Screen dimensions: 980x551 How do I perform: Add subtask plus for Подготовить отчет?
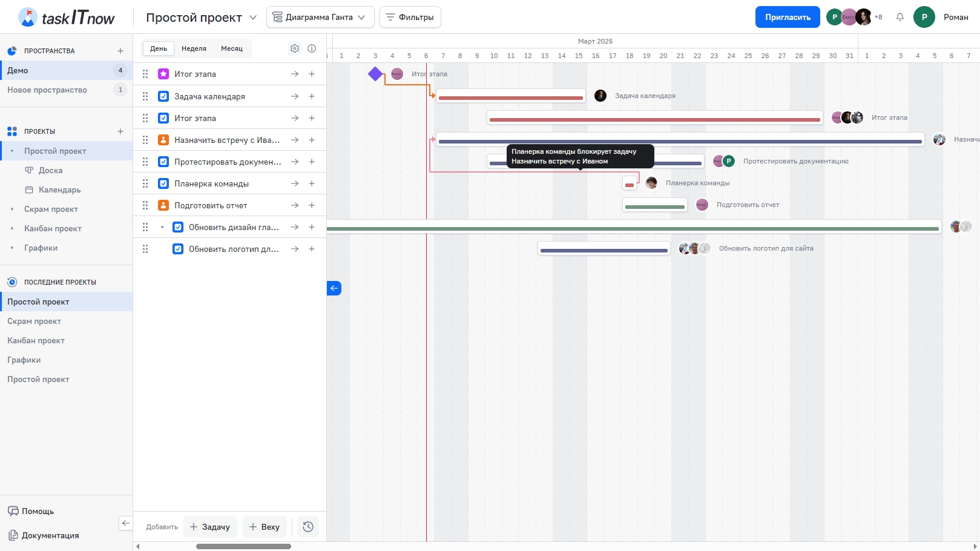click(312, 205)
